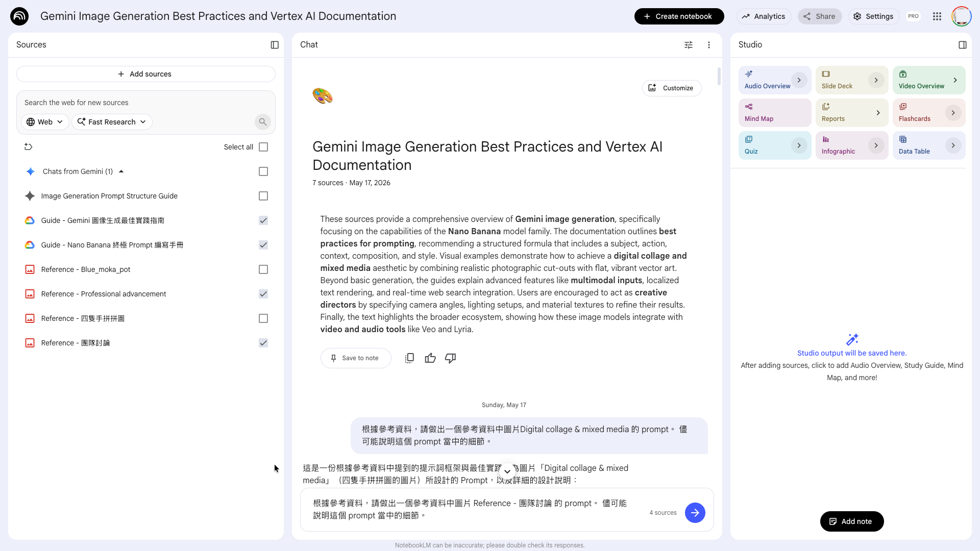The image size is (980, 551).
Task: Check the Chats from Gemini checkbox
Action: (263, 171)
